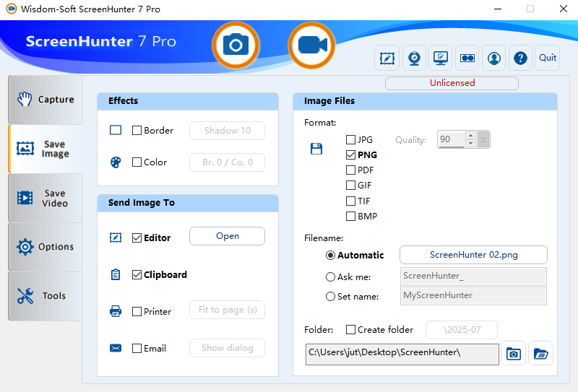Screen dimensions: 578x392
Task: Select the Save Image tab
Action: point(46,149)
